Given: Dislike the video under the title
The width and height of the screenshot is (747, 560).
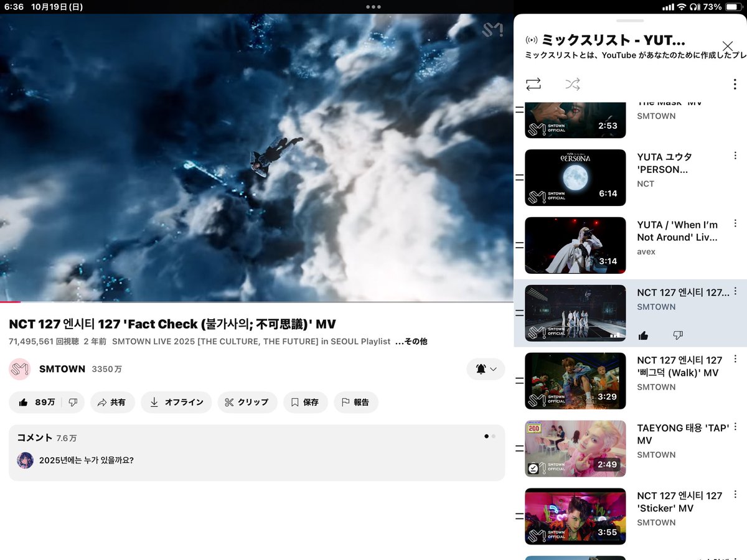Looking at the screenshot, I should (73, 402).
